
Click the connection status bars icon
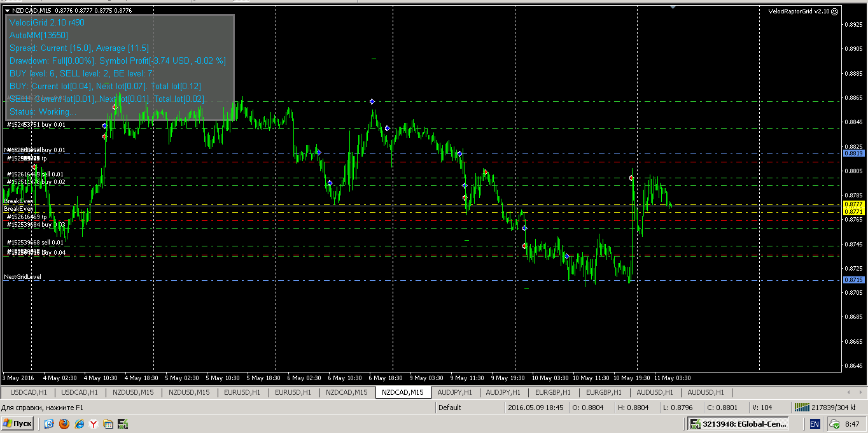coord(802,407)
